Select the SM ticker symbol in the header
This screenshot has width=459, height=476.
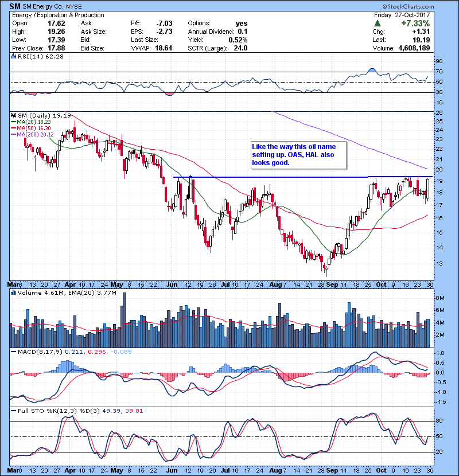click(15, 6)
